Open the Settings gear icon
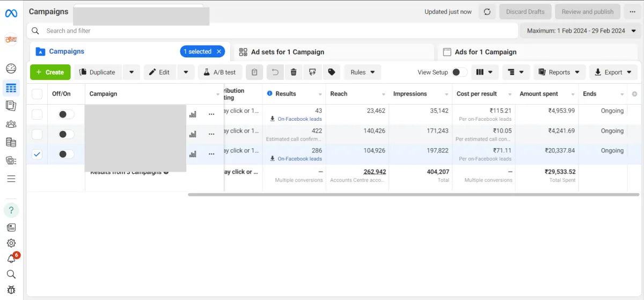644x300 pixels. pos(11,243)
